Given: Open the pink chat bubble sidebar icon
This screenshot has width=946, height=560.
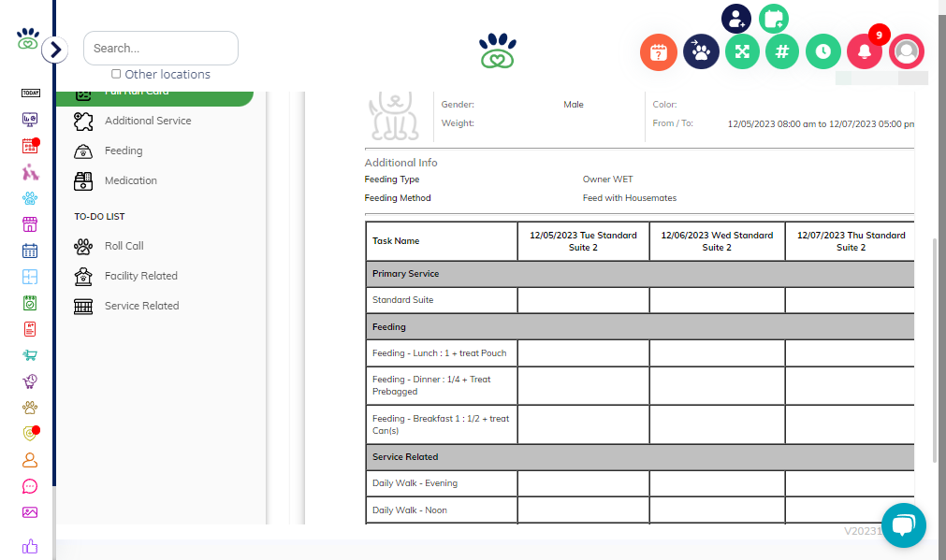Looking at the screenshot, I should [x=30, y=486].
